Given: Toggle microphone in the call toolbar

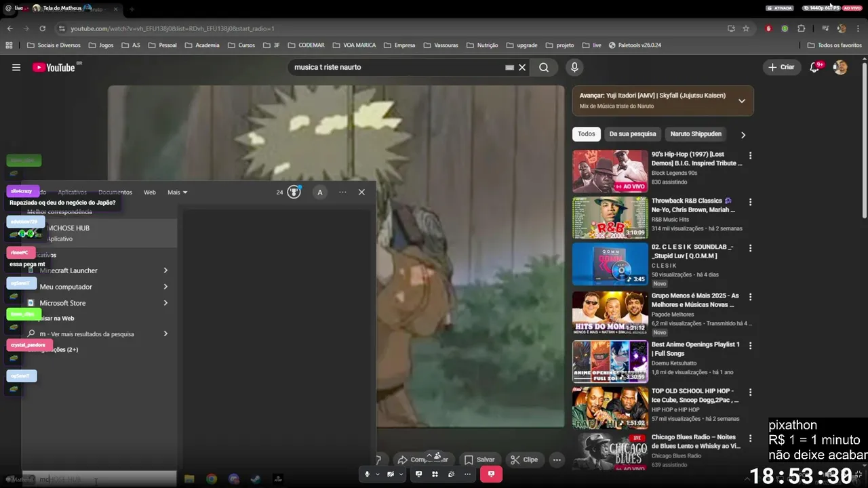Looking at the screenshot, I should (367, 474).
